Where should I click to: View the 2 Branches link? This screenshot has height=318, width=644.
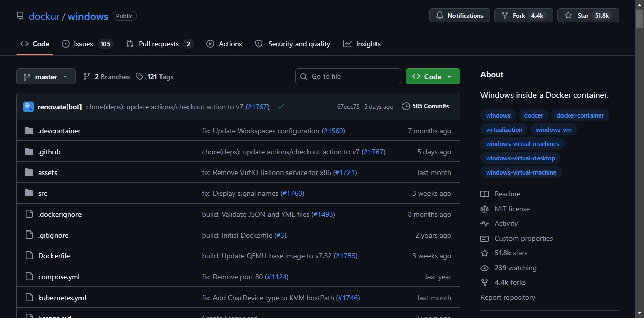106,77
